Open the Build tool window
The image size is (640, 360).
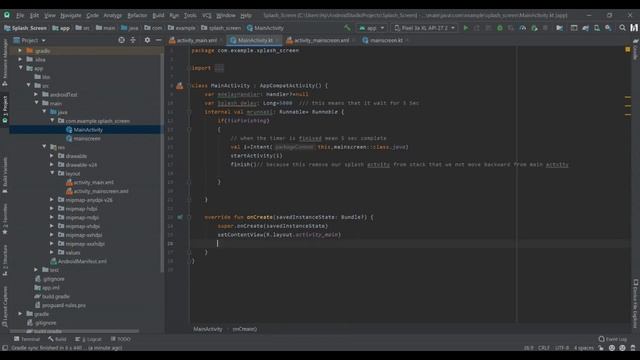pos(57,339)
